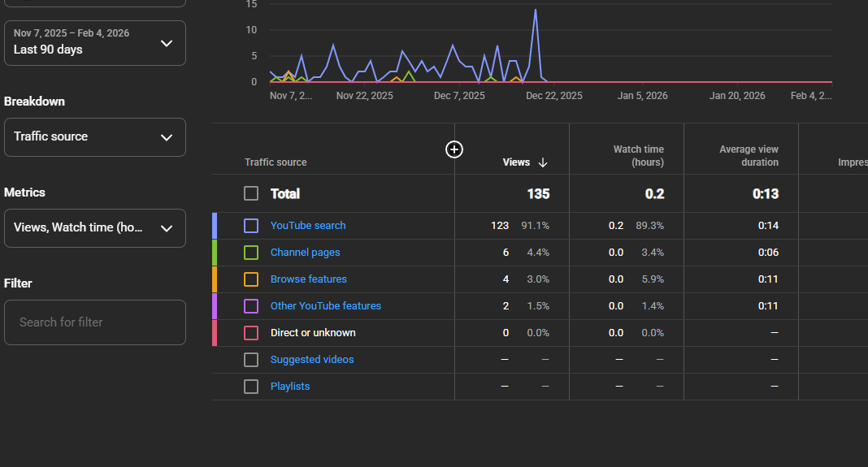Open the Metrics dropdown showing Views, Watch time
Screen dimensions: 868x467
click(94, 228)
